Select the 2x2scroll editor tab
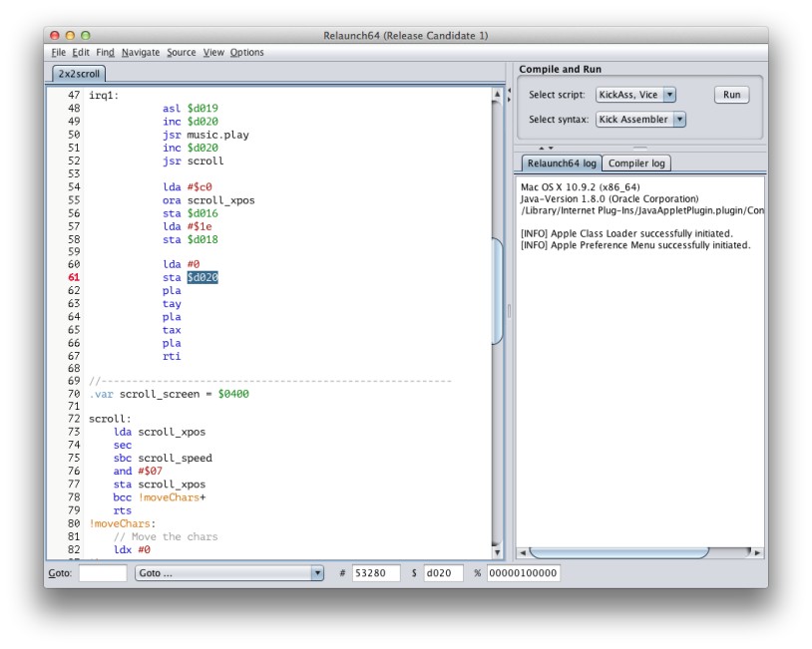 79,74
